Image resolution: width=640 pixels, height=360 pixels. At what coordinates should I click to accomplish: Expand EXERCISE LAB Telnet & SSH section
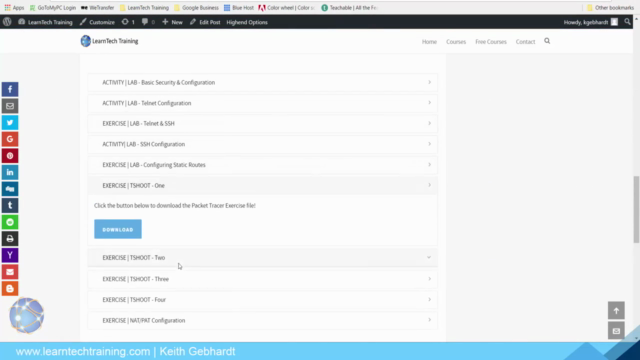pyautogui.click(x=262, y=123)
